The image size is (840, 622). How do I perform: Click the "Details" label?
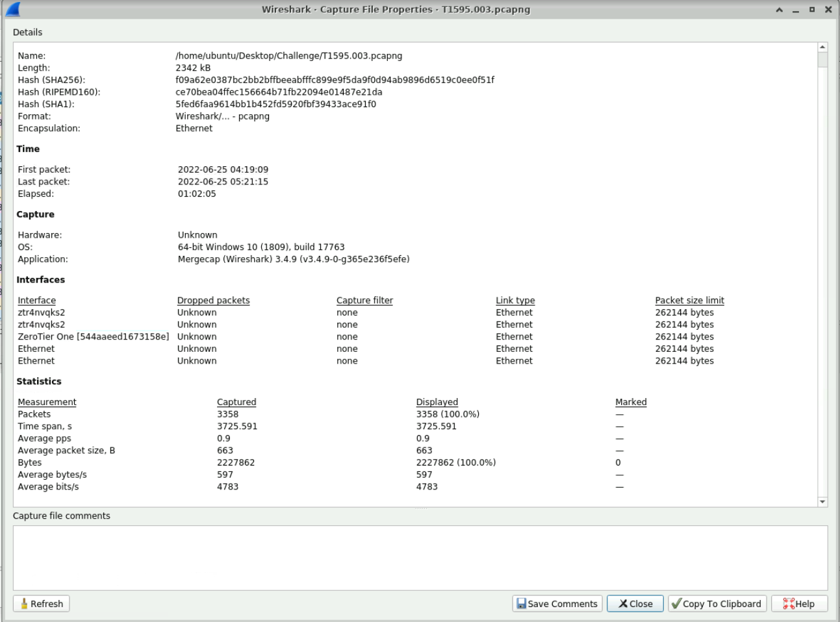coord(27,32)
